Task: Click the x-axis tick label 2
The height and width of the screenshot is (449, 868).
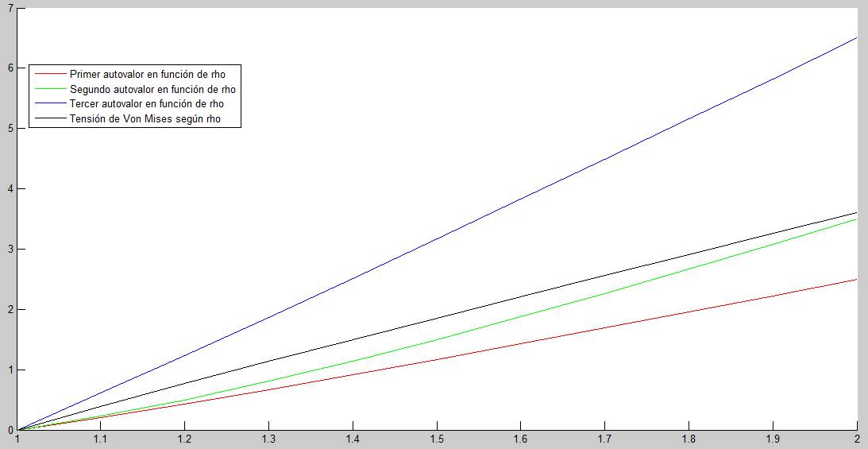Action: tap(857, 439)
